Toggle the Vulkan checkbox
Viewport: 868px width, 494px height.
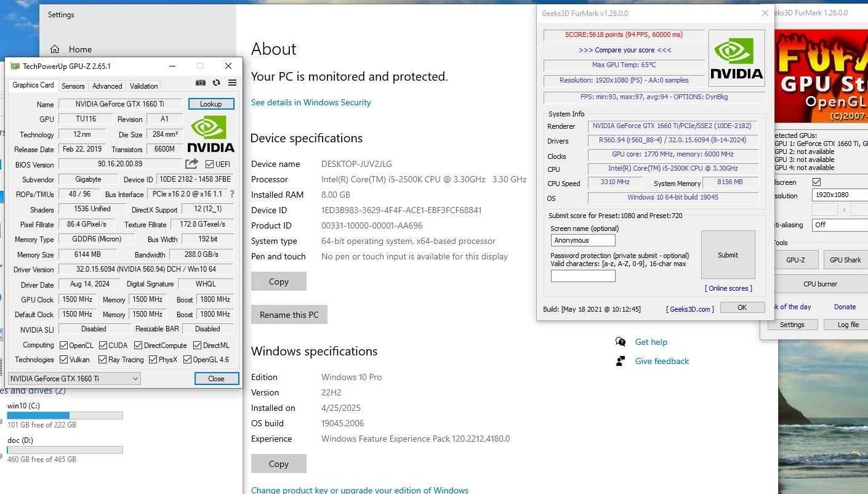63,360
